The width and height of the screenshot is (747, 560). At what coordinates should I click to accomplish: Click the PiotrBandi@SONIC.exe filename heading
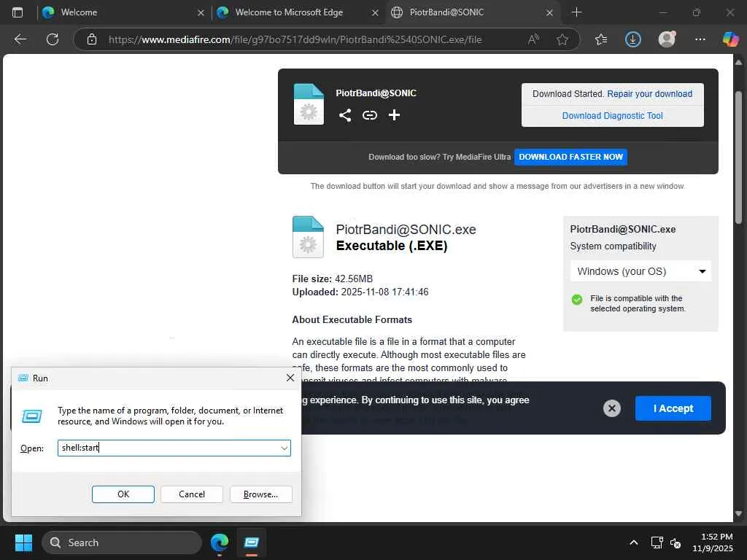pyautogui.click(x=406, y=229)
